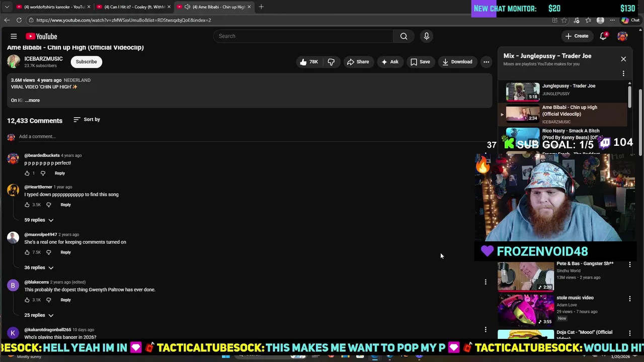Open options for Doja Cat Mooo video
Screen dimensions: 644x362
point(630,333)
